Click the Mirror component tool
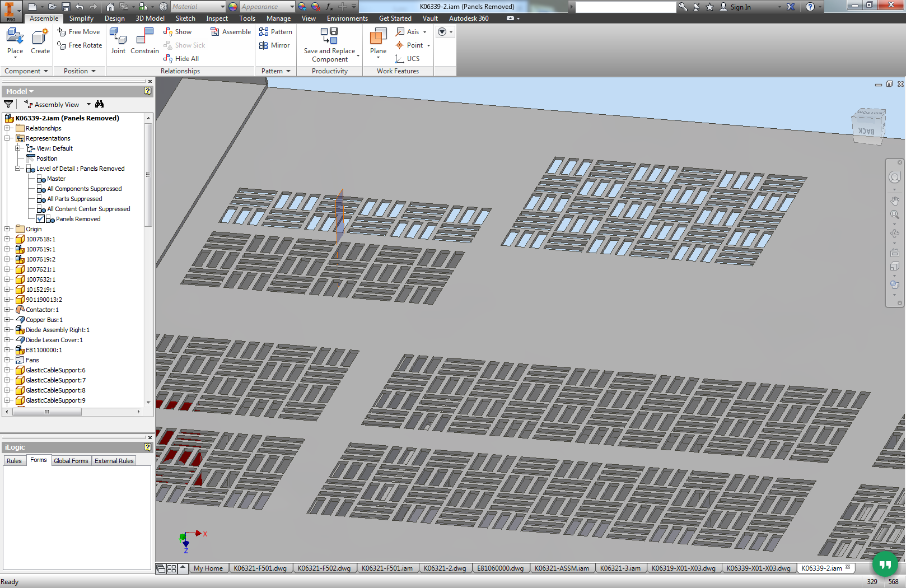The height and width of the screenshot is (588, 906). 274,45
